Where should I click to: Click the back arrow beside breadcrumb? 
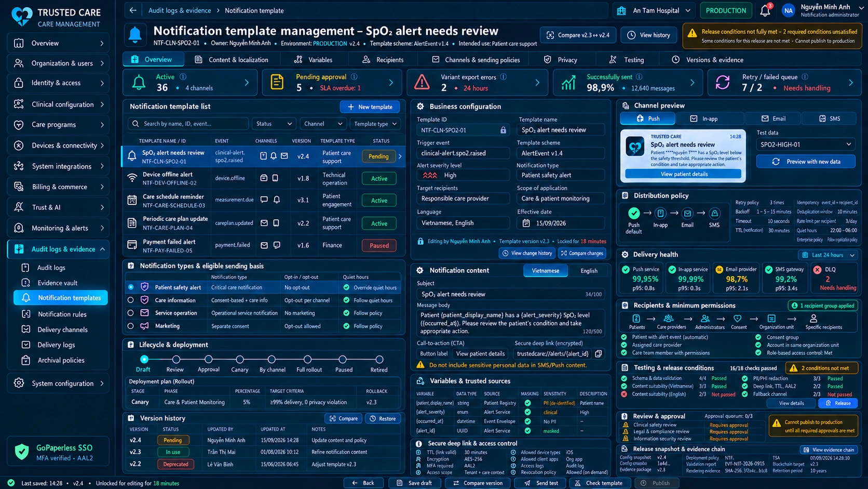tap(133, 10)
